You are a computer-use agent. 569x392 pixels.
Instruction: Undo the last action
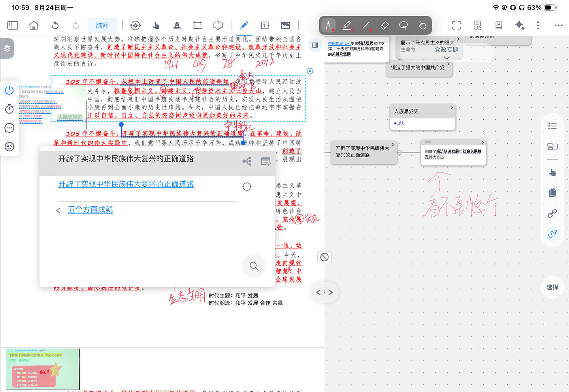(x=55, y=25)
